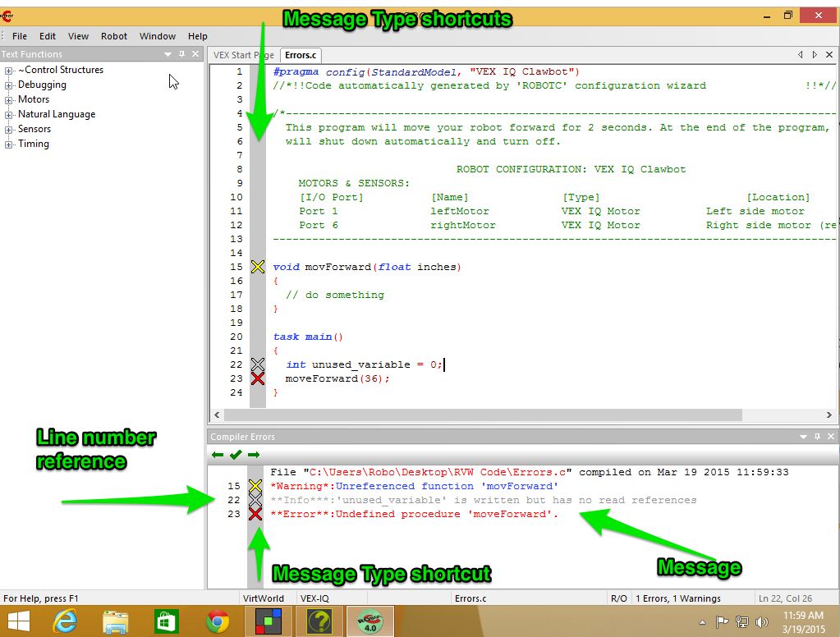This screenshot has width=840, height=637.
Task: Open the ROBOTC 4.0 taskbar icon
Action: (x=370, y=621)
